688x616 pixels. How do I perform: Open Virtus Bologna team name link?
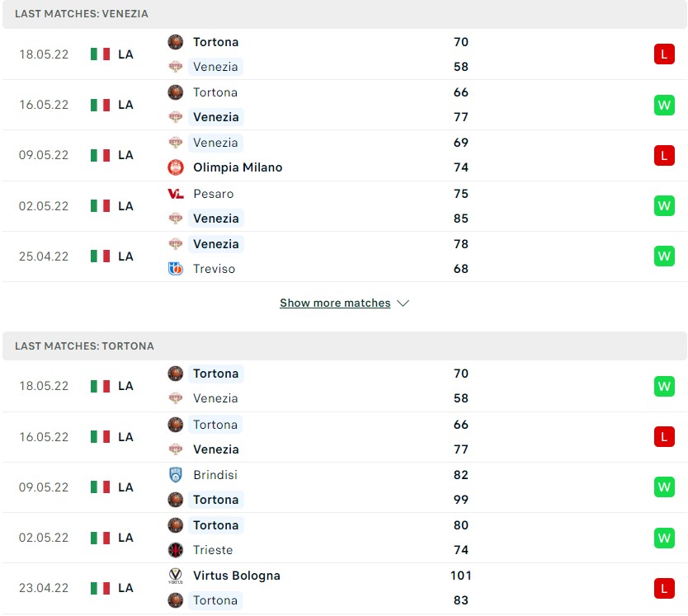[237, 576]
